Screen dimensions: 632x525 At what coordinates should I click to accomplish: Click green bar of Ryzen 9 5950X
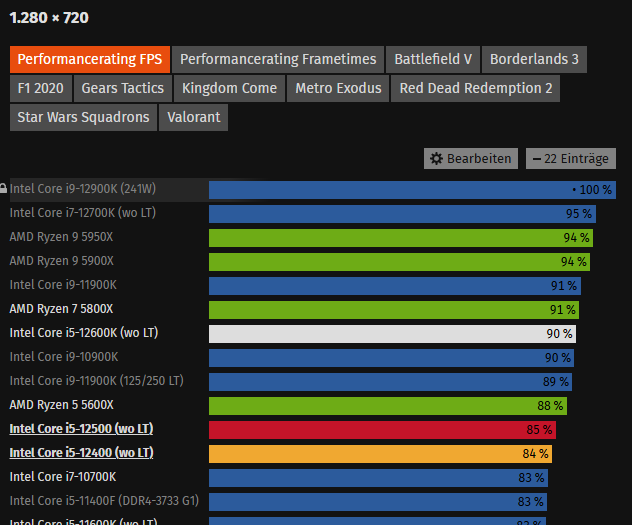click(x=401, y=238)
